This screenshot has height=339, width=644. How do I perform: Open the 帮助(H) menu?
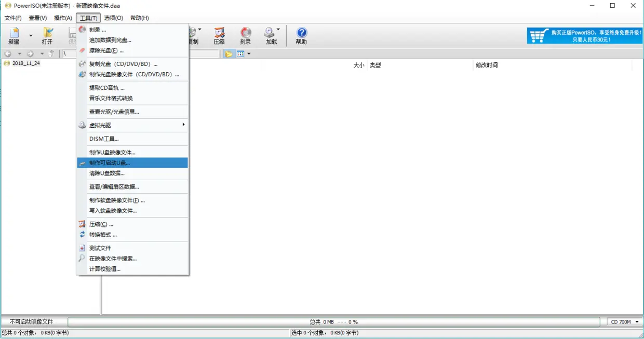point(139,18)
